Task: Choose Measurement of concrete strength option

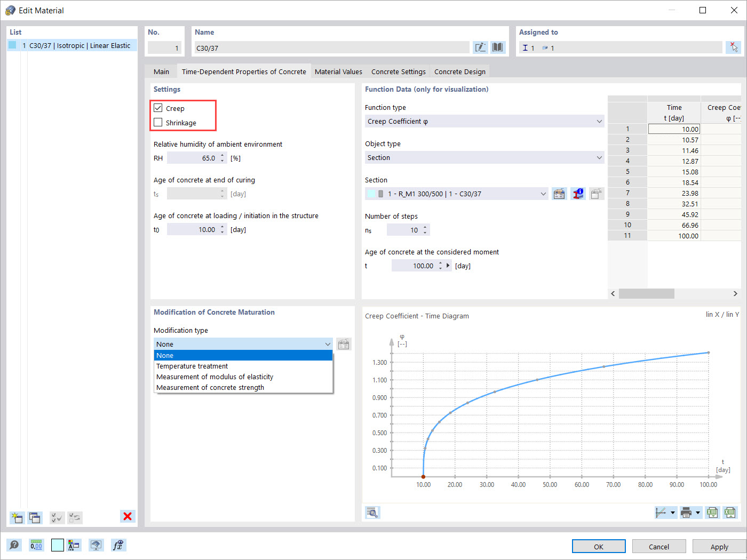Action: [243, 387]
